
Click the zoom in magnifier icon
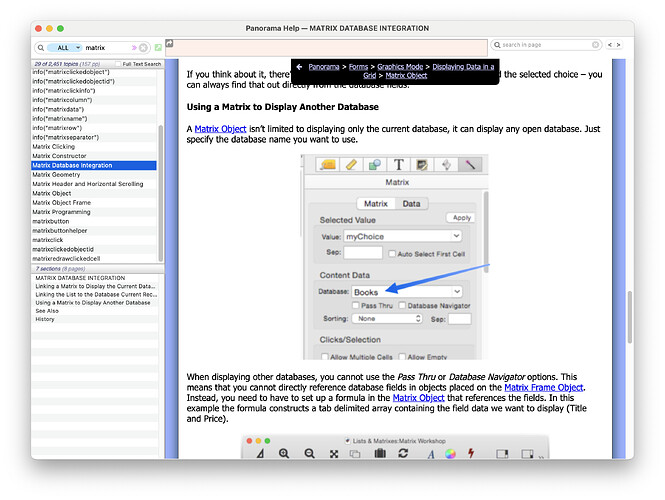tap(284, 454)
